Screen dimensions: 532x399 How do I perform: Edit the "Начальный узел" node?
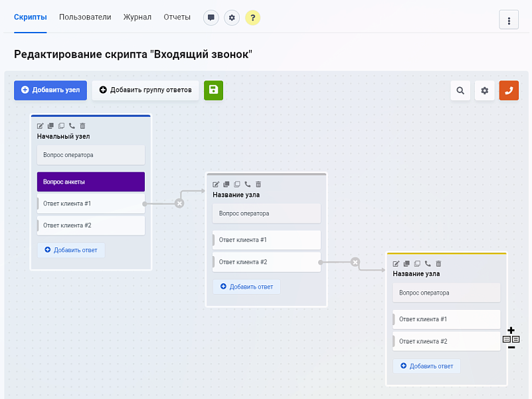click(x=40, y=126)
